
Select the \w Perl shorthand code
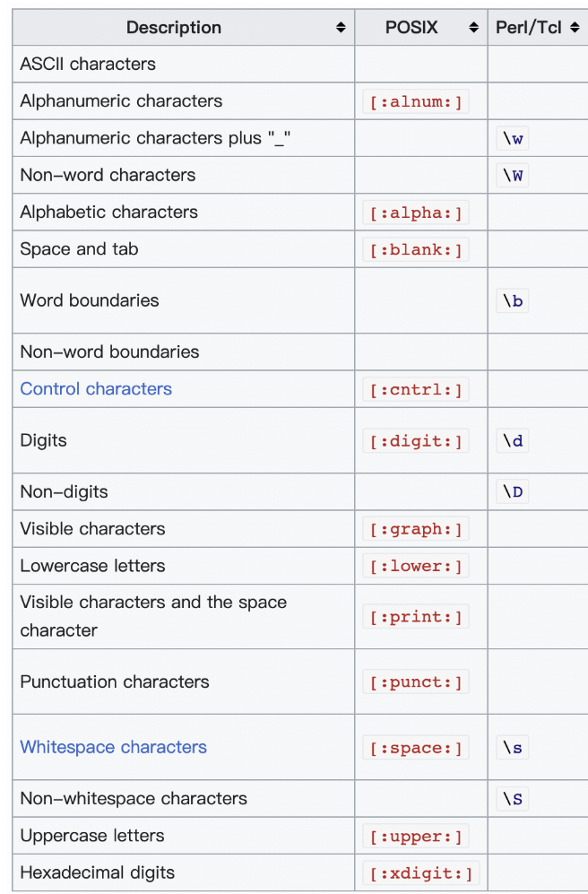[x=513, y=139]
